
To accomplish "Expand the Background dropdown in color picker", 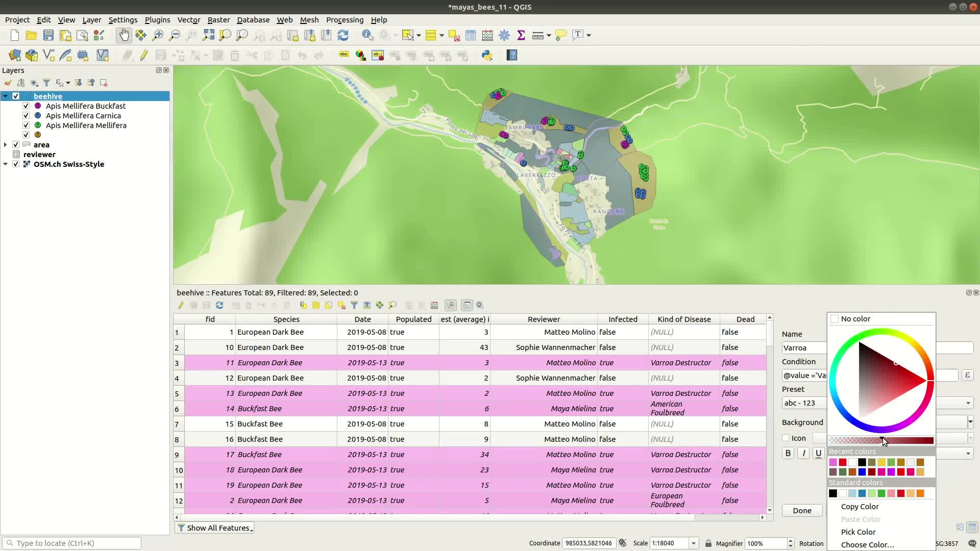I will point(969,422).
